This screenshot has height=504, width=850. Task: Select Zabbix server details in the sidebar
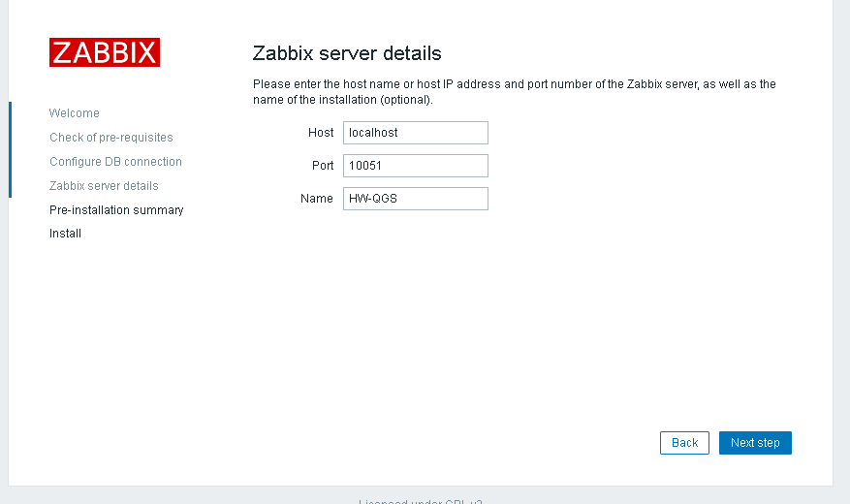pos(104,186)
